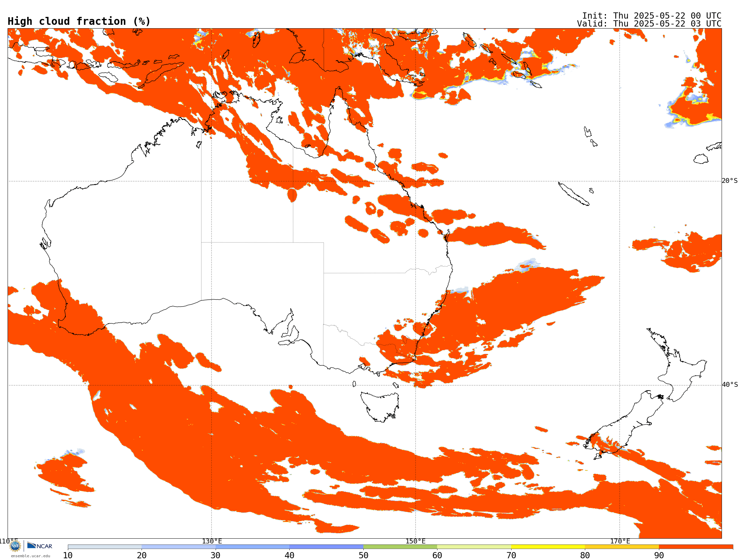Click the Init time label
Screen dimensions: 744x560
tap(652, 16)
